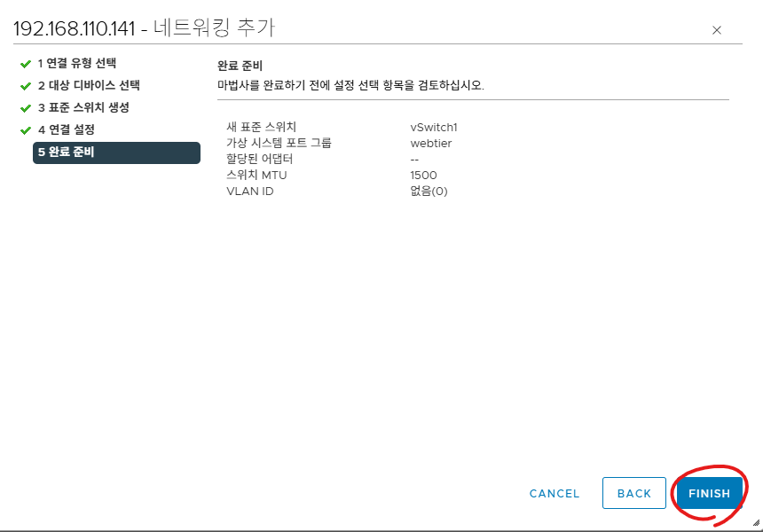The width and height of the screenshot is (763, 532).
Task: Click the -- value for 할당된 어댑터
Action: pyautogui.click(x=414, y=160)
